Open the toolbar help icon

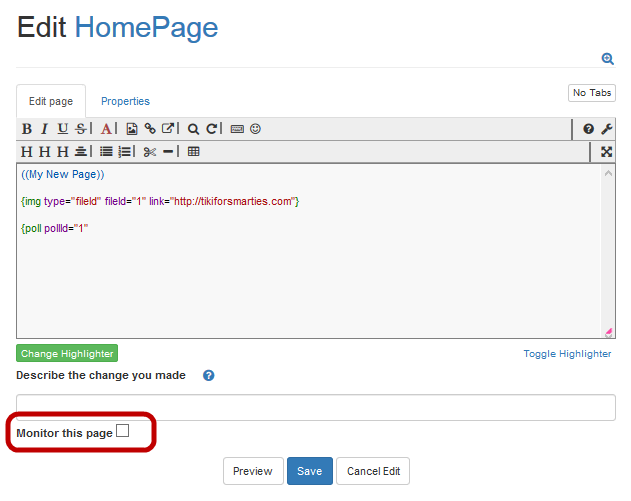589,129
